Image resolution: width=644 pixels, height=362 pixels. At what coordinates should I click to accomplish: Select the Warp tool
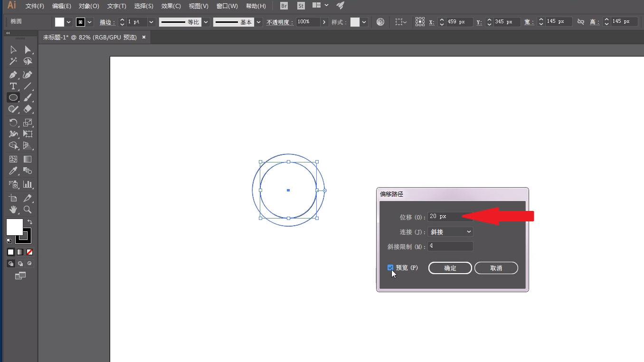pyautogui.click(x=13, y=134)
